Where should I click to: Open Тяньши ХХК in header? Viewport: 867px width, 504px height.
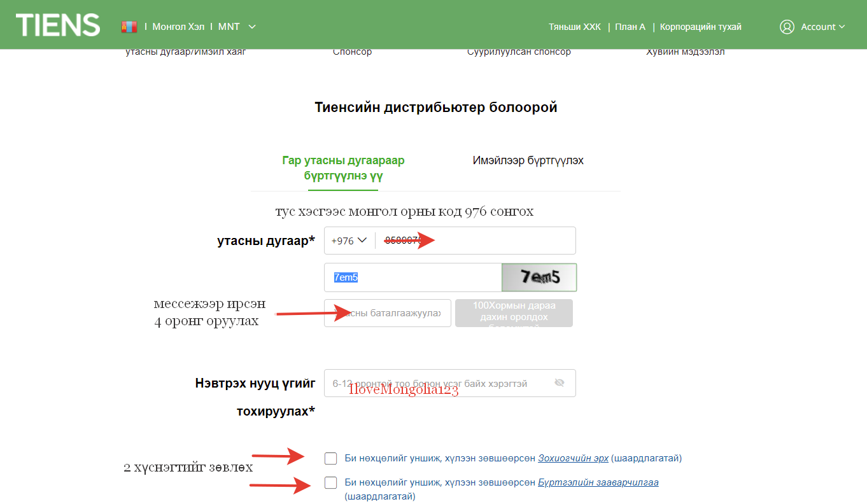(574, 27)
